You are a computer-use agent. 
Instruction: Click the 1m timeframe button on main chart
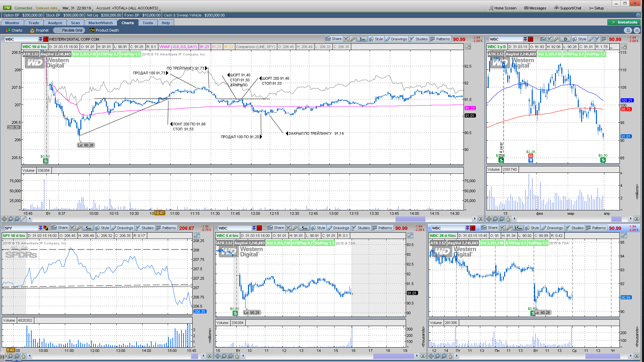pos(362,39)
